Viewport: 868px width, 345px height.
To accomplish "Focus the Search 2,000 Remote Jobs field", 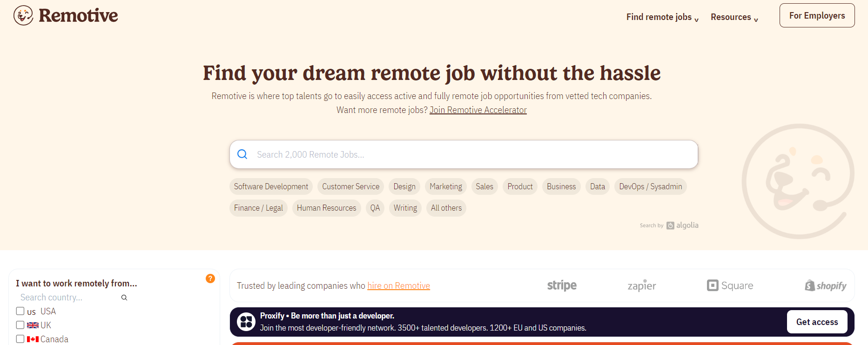I will coord(464,154).
